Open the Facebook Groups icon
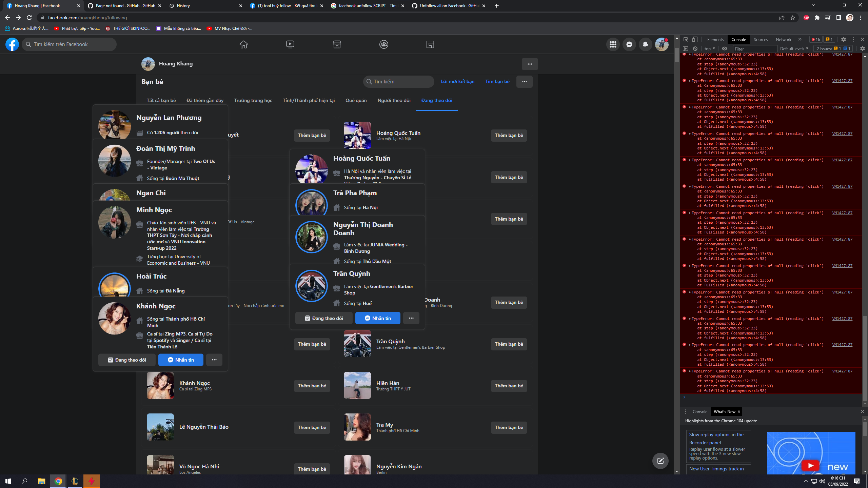868x488 pixels. (x=383, y=44)
